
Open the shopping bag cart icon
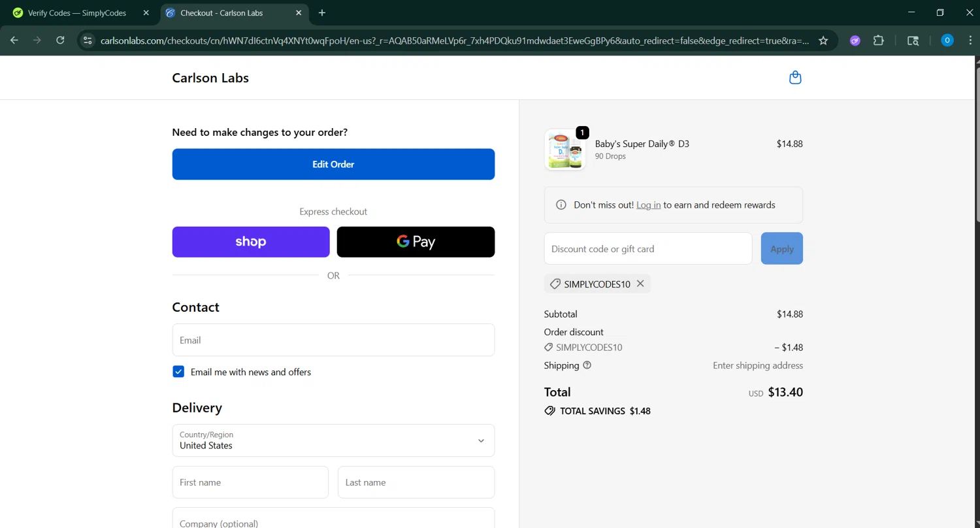click(795, 78)
